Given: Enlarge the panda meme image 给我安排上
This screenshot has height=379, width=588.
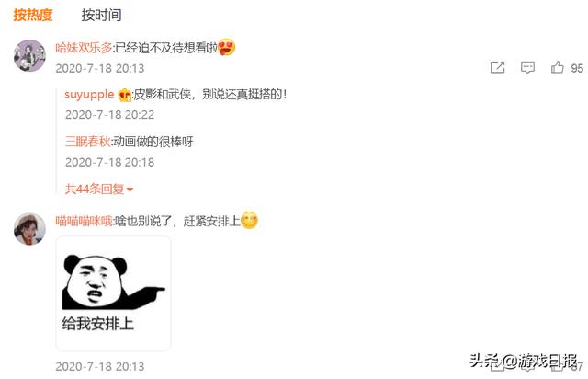Looking at the screenshot, I should (x=113, y=293).
